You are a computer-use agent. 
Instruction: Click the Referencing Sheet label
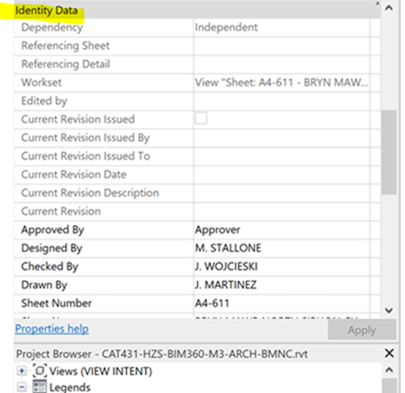tap(65, 45)
